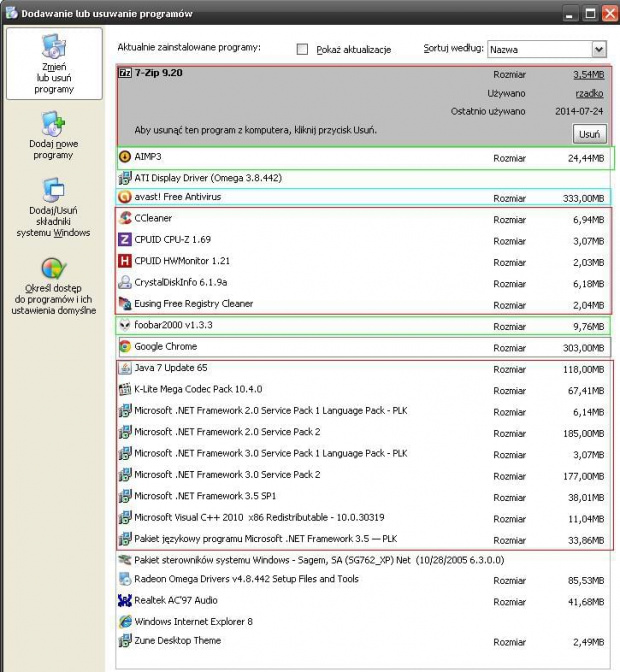Viewport: 620px width, 672px height.
Task: Select CPUID CPU-Z 1.69 entry
Action: pyautogui.click(x=364, y=240)
